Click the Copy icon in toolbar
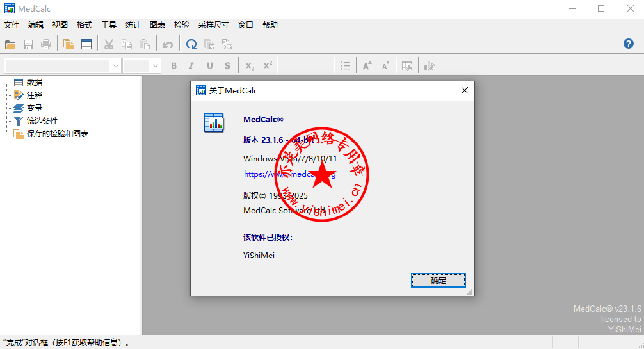This screenshot has height=349, width=644. (127, 44)
